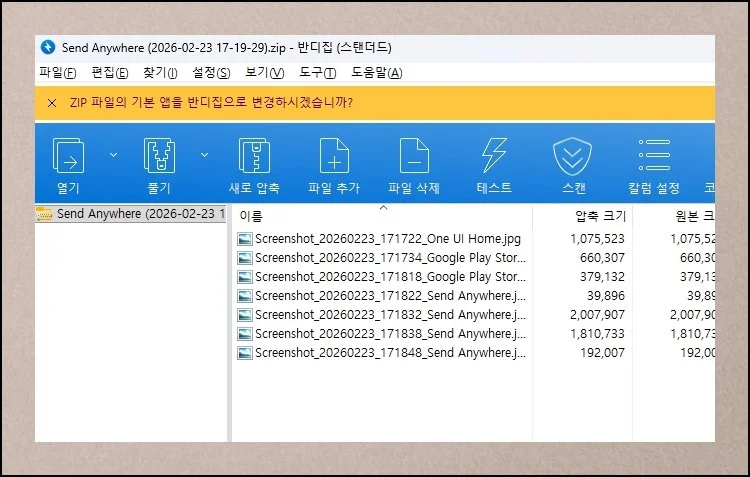750x477 pixels.
Task: Click the 열기 (Open) toolbar icon
Action: (x=68, y=157)
